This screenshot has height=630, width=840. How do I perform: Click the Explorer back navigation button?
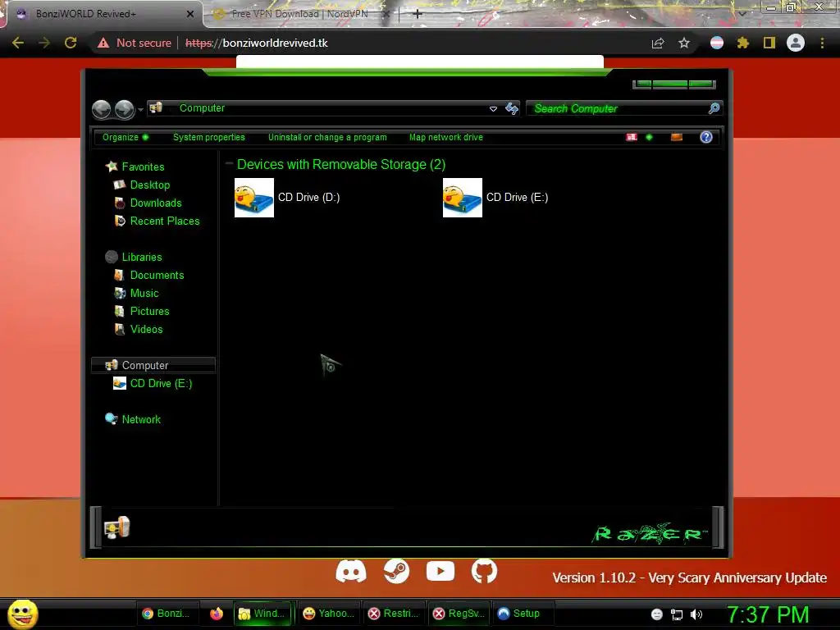tap(101, 109)
